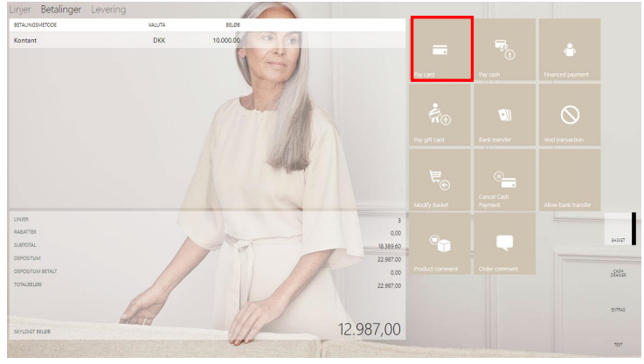Click the Void transaction tile

568,115
